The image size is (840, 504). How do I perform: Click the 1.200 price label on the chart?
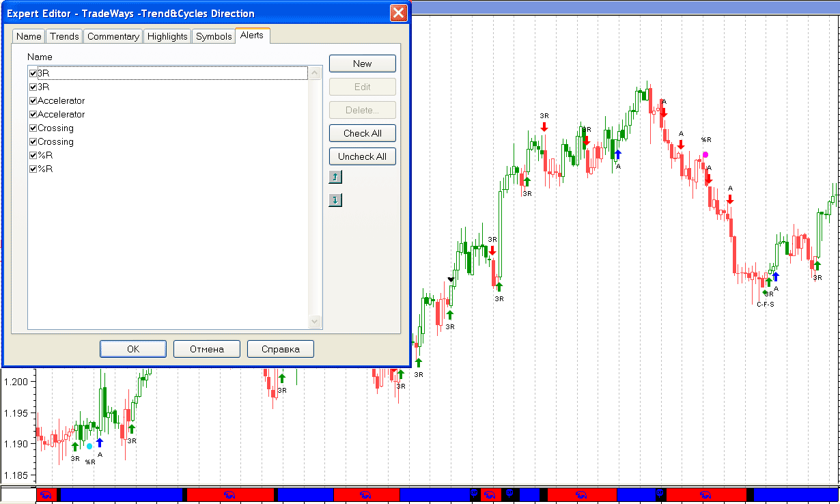[17, 381]
